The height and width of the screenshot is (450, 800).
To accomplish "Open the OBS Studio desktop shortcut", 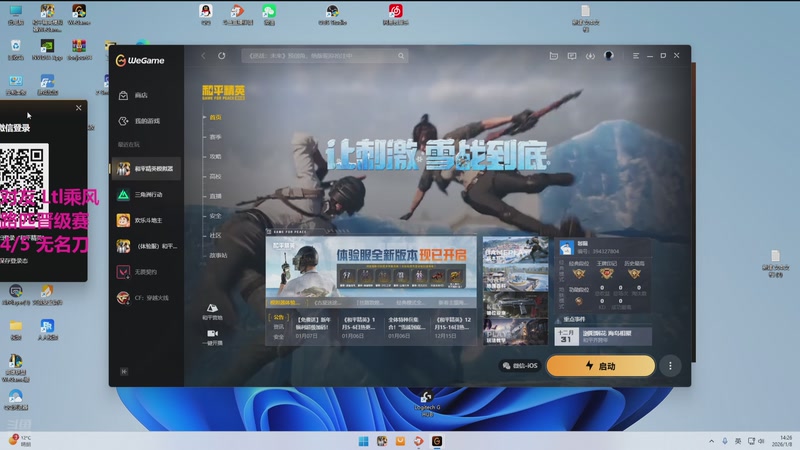I will pos(332,14).
